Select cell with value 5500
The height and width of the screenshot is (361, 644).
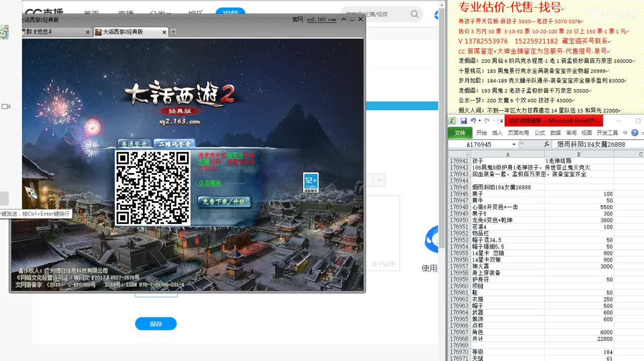pyautogui.click(x=579, y=207)
